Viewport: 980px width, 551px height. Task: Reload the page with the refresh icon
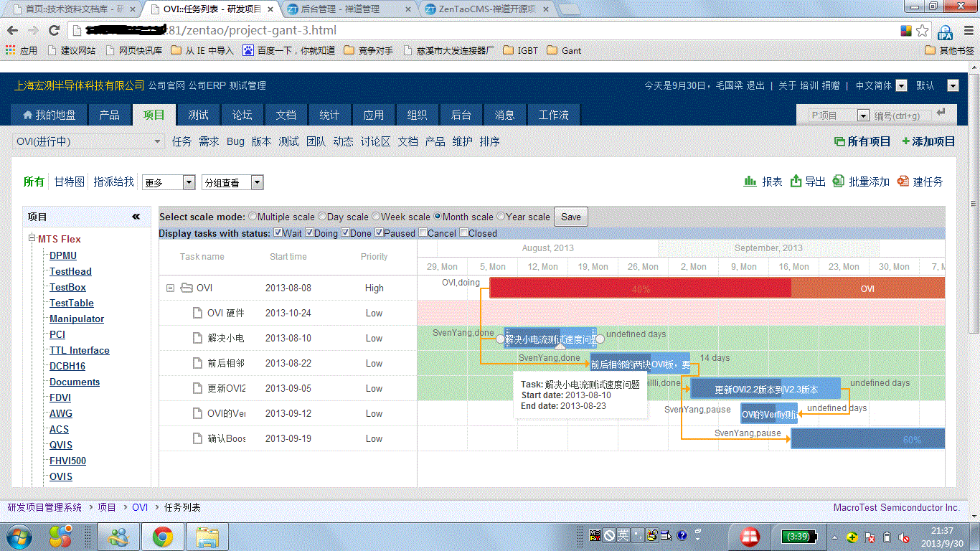(54, 31)
